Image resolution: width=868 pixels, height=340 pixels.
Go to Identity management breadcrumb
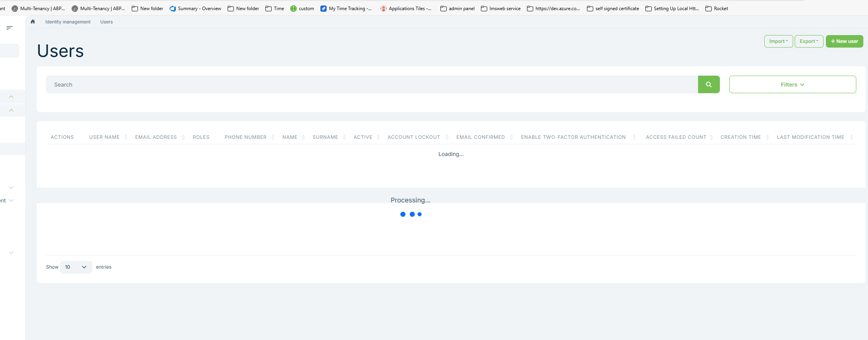[x=68, y=22]
